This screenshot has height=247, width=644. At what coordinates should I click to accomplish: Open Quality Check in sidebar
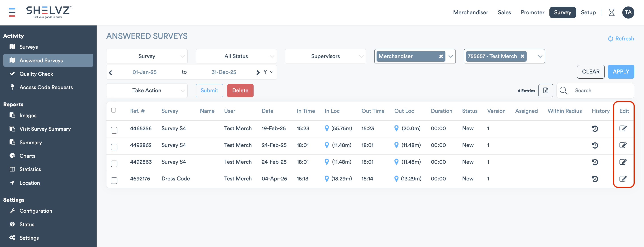click(36, 74)
